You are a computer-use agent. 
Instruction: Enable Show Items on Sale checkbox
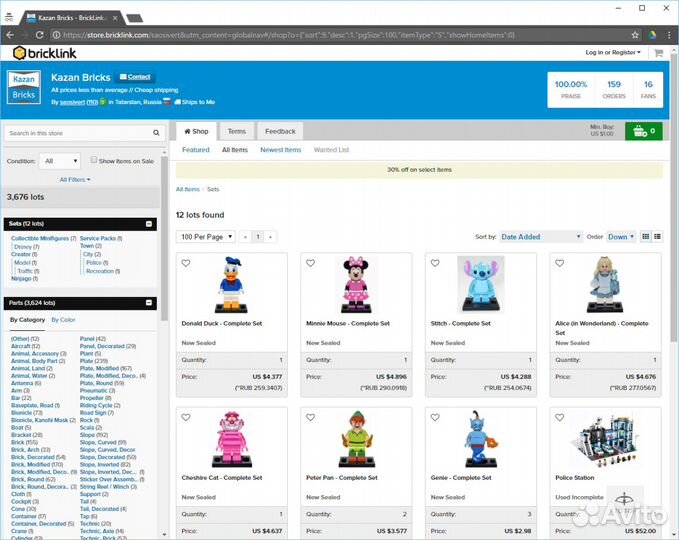(94, 160)
